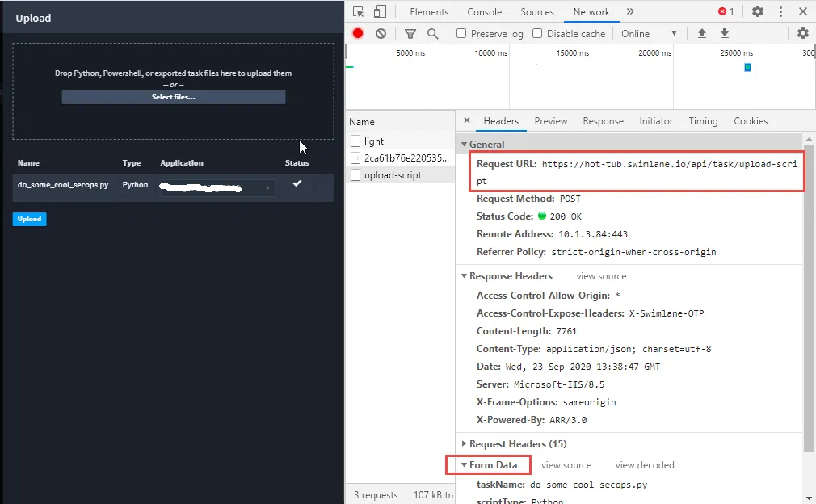This screenshot has width=816, height=504.
Task: Switch to the Sources tab
Action: (537, 12)
